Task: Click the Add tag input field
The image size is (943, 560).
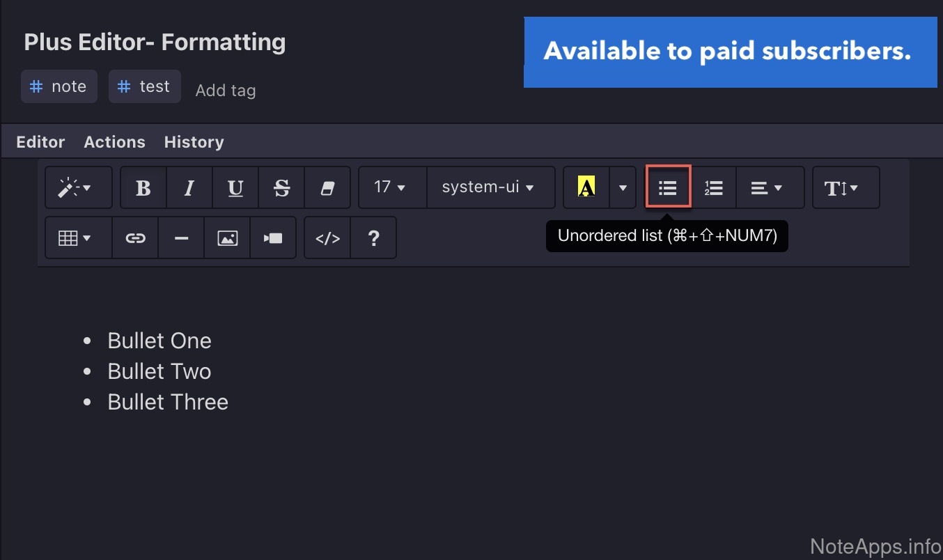Action: pyautogui.click(x=226, y=91)
